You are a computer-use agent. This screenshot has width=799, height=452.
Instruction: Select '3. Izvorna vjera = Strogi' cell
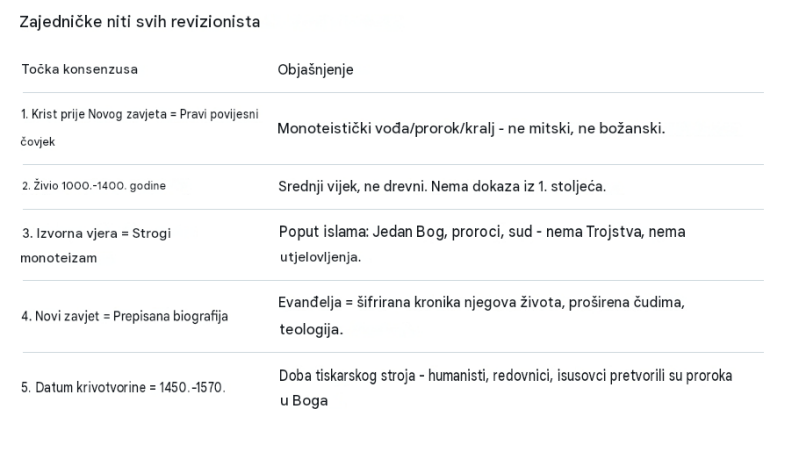pyautogui.click(x=96, y=233)
